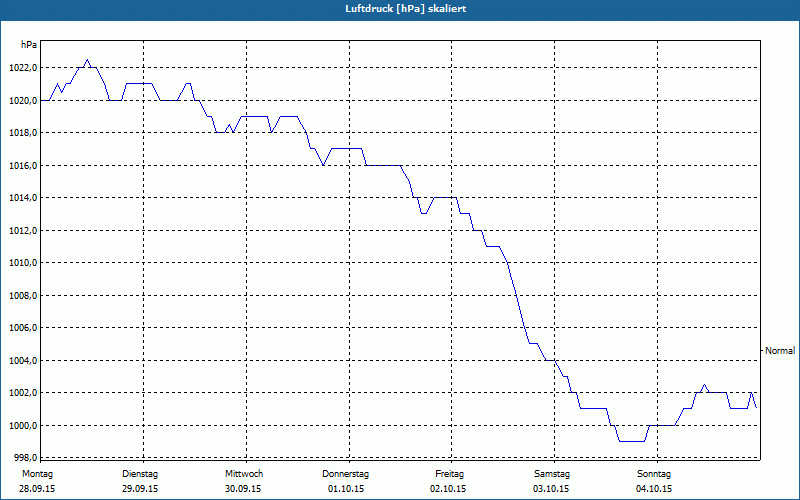Click the 1014,0 axis value
Image resolution: width=800 pixels, height=500 pixels.
click(23, 198)
